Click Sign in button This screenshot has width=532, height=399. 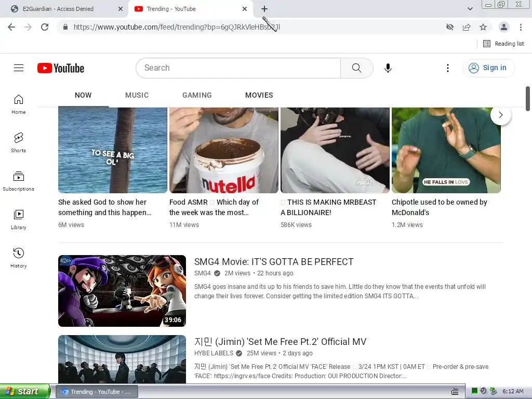(488, 68)
